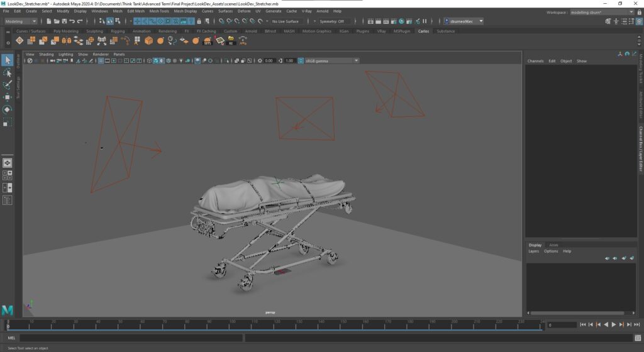Click the SETS shelf button

(208, 41)
